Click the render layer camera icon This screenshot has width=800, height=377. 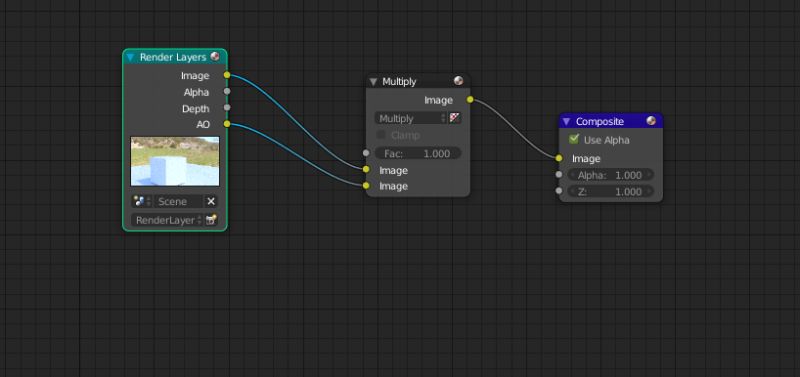[211, 220]
